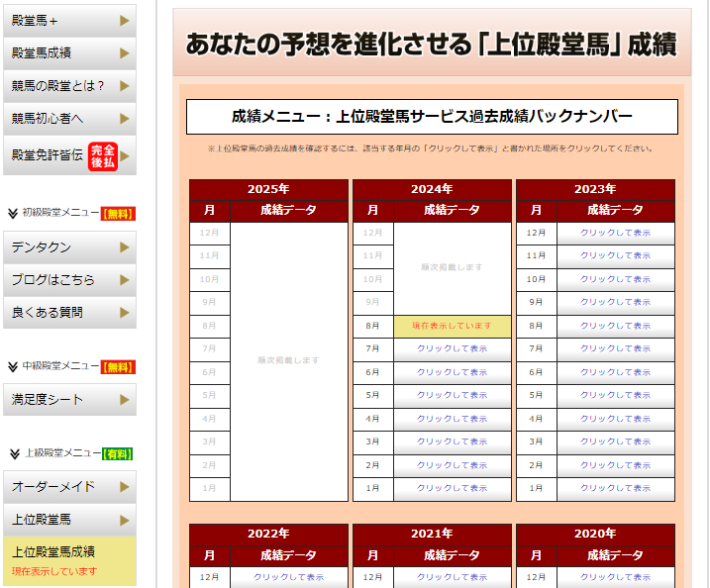Click the arrow icon on デンタクン

[x=124, y=247]
